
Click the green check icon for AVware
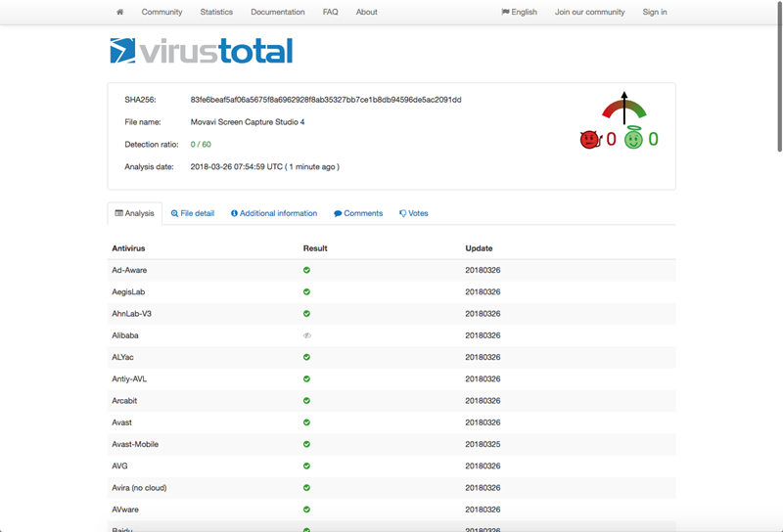tap(306, 510)
